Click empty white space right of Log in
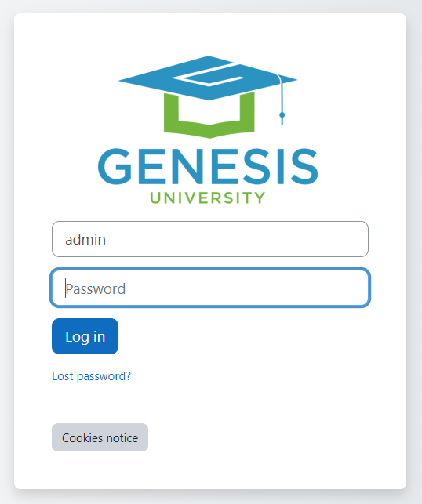The width and height of the screenshot is (422, 504). pos(243,336)
